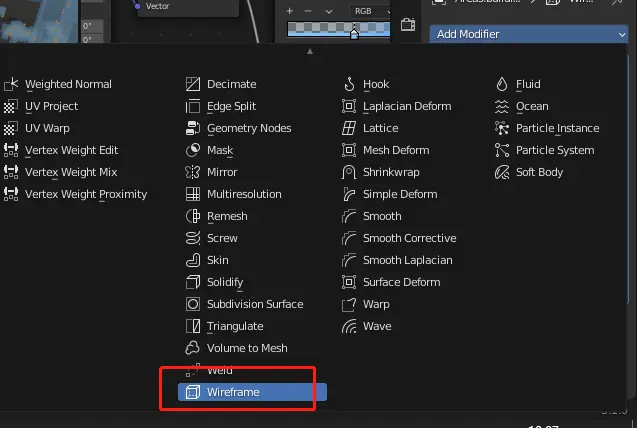Click the Vertex Weight Edit icon
This screenshot has height=428, width=637.
(x=11, y=150)
